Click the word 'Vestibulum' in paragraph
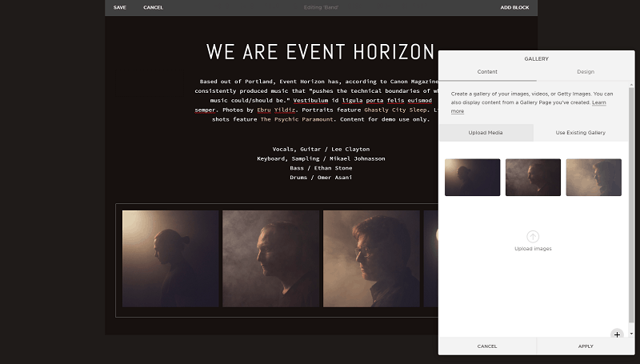This screenshot has width=640, height=364. point(310,100)
